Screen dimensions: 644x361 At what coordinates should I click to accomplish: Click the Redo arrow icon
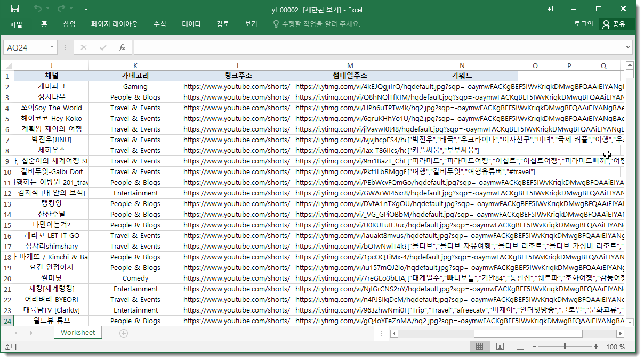61,9
